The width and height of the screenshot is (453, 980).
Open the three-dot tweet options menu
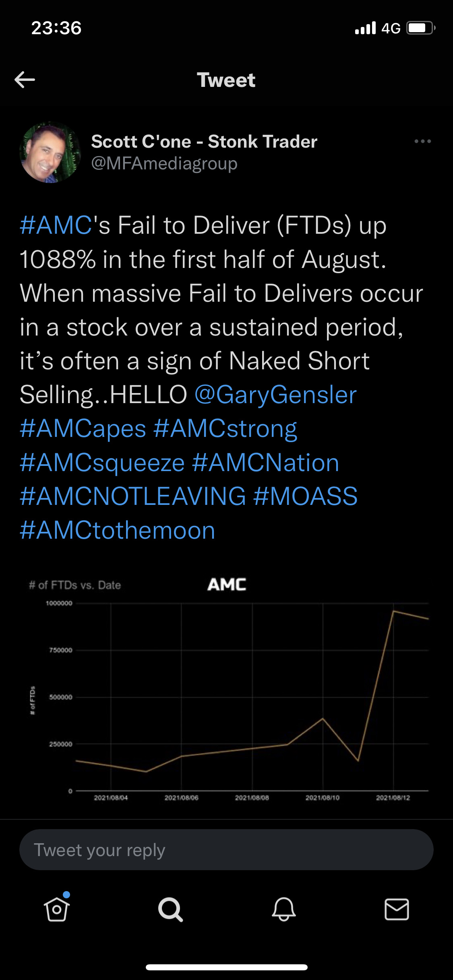[423, 141]
